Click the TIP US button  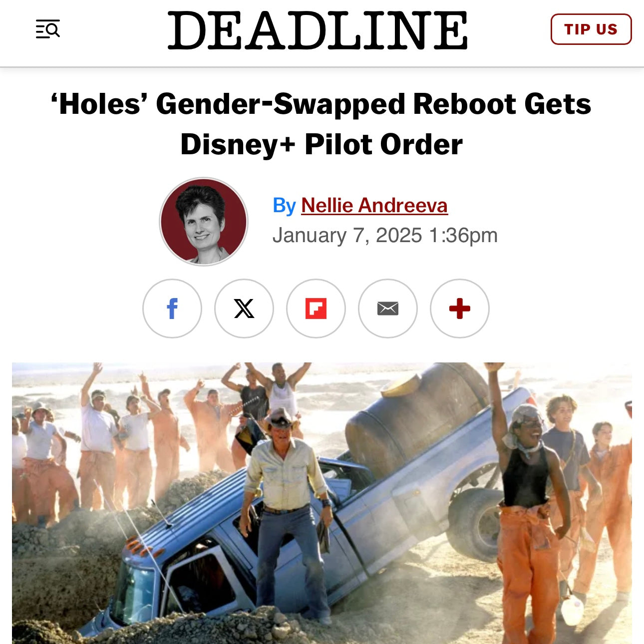pyautogui.click(x=591, y=29)
